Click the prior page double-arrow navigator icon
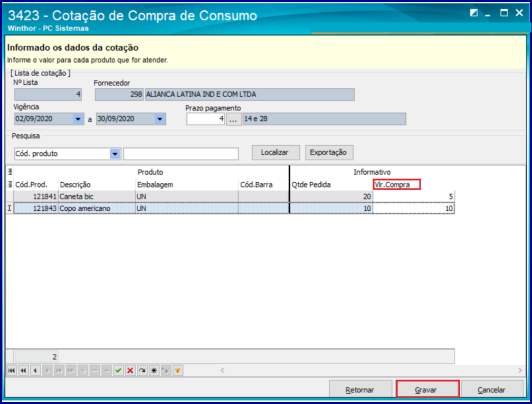Image resolution: width=532 pixels, height=404 pixels. 23,370
